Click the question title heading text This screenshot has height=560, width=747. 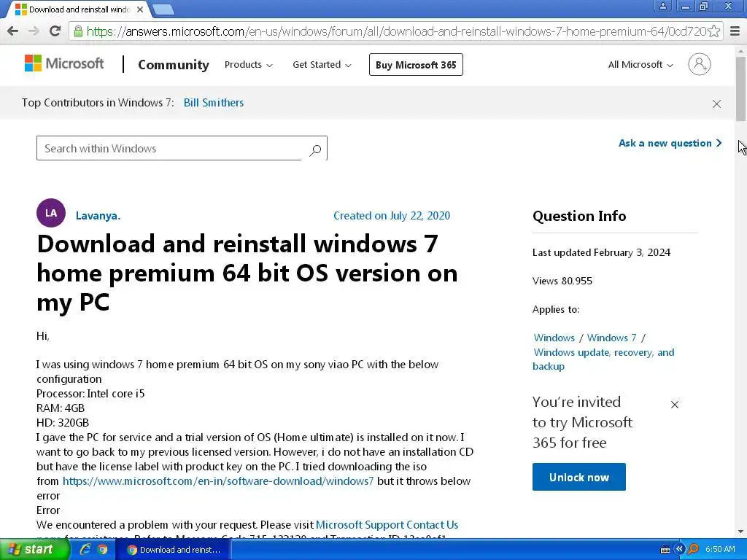(247, 273)
